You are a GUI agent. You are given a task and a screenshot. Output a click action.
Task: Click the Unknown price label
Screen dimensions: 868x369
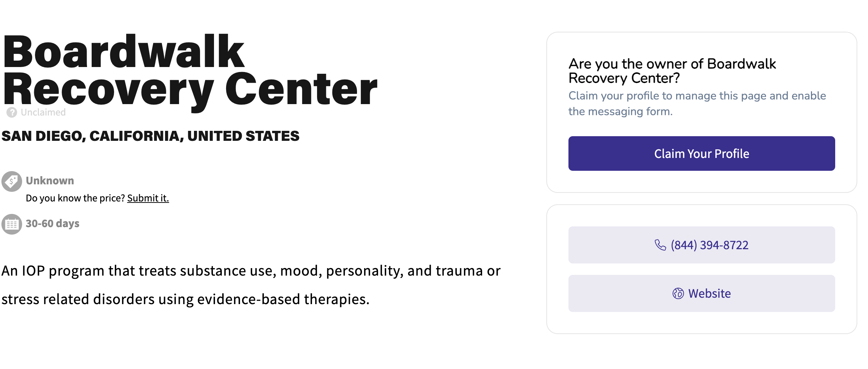click(x=49, y=180)
